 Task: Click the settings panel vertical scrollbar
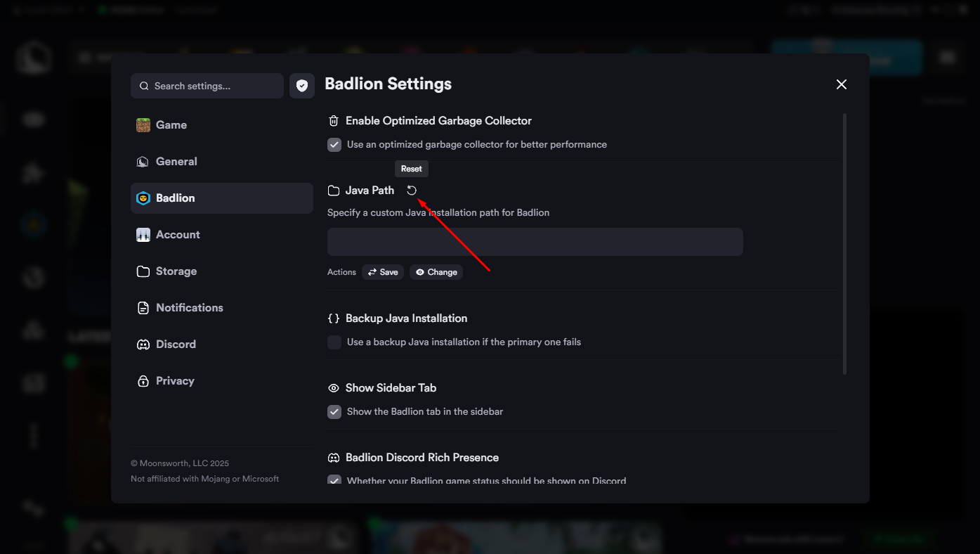844,243
